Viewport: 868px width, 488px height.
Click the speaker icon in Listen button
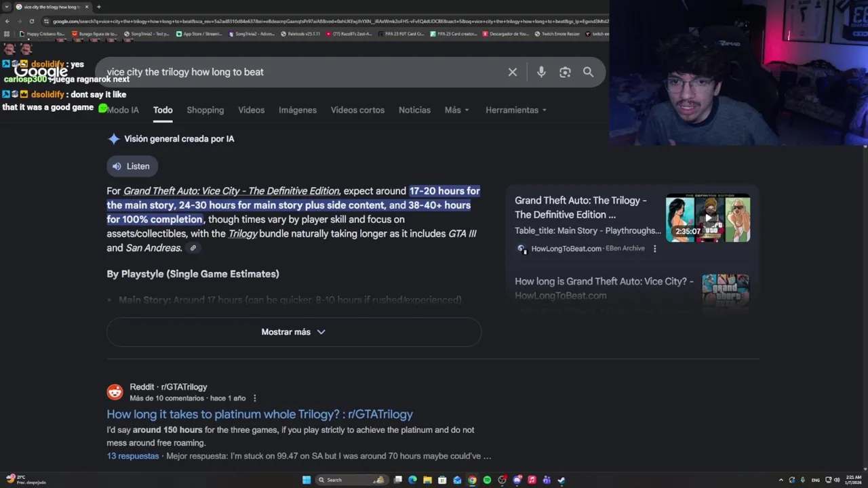point(117,166)
